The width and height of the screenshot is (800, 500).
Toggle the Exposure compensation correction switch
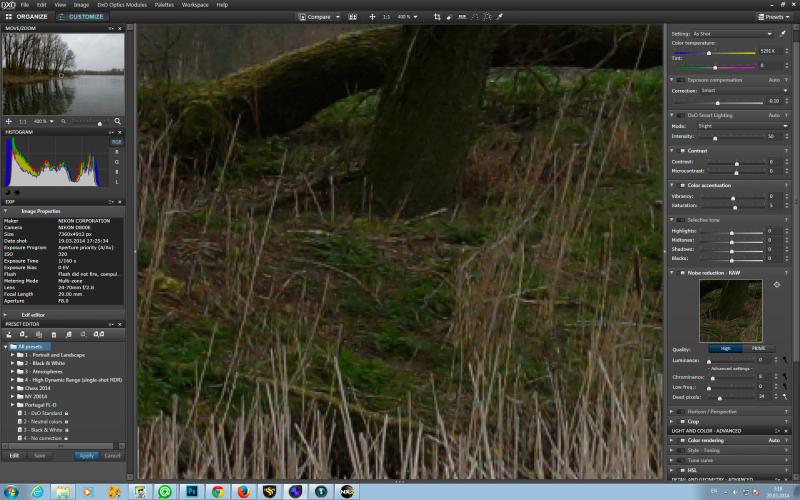tap(681, 80)
